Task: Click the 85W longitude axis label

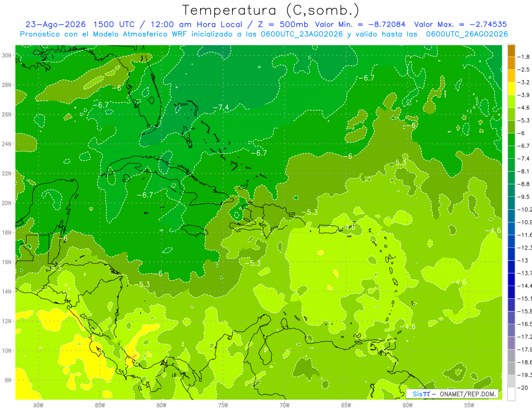Action: [x=100, y=405]
